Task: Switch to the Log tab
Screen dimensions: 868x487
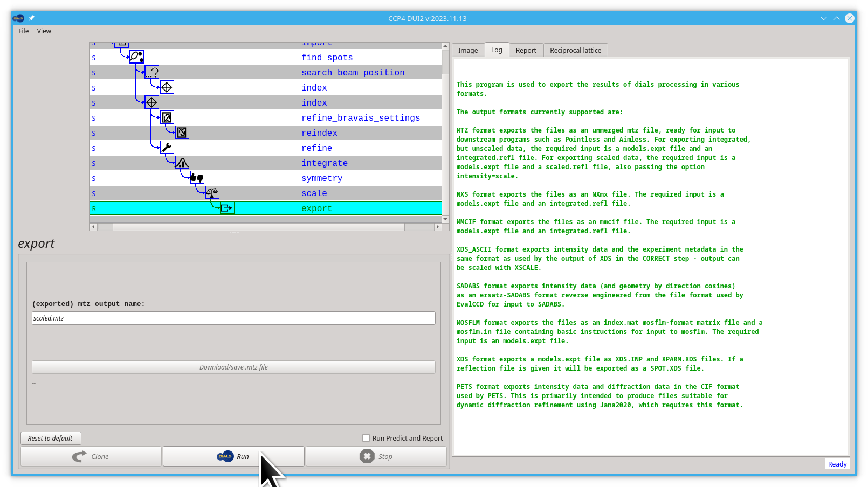Action: click(x=497, y=50)
